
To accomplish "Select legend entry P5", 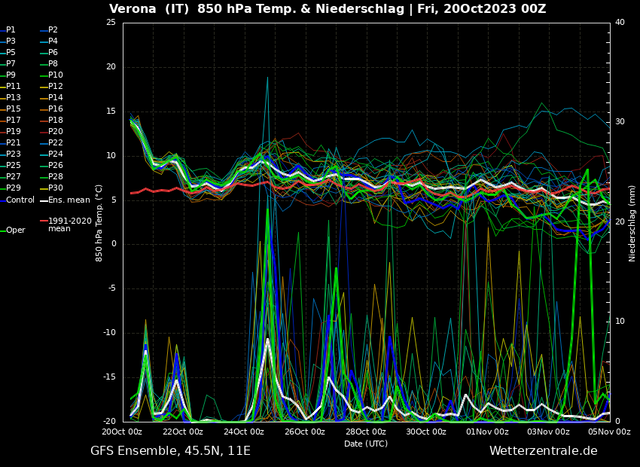I will (x=8, y=53).
